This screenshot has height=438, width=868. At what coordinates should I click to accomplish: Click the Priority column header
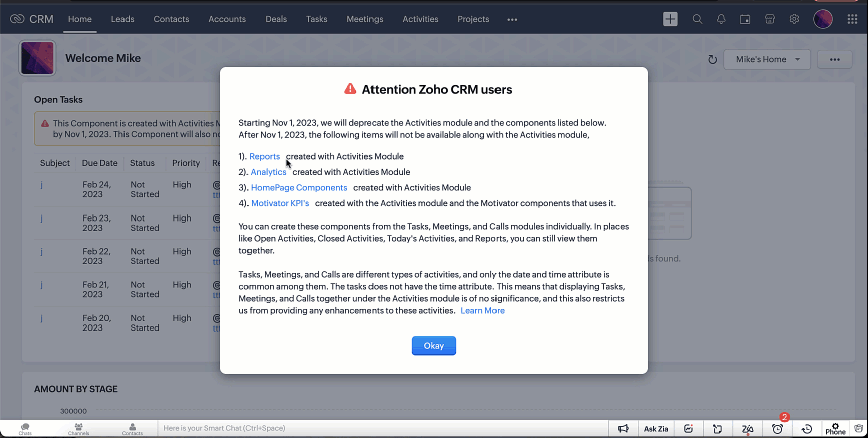[x=186, y=163]
